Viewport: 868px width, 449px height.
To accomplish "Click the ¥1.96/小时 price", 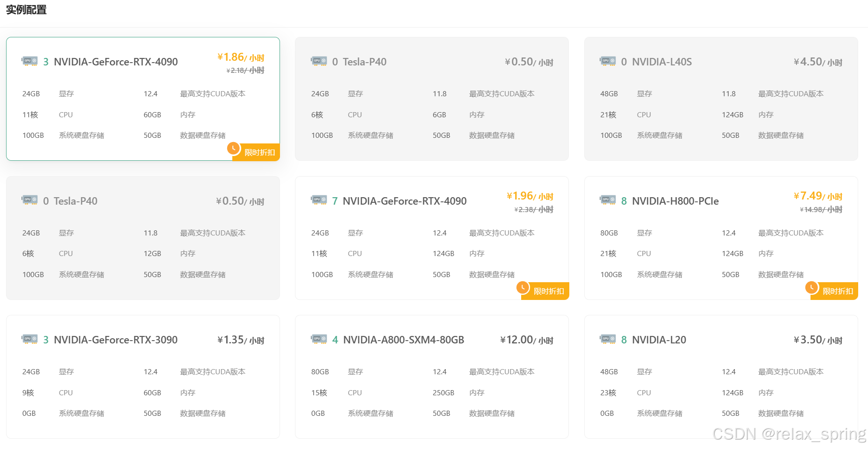I will 530,196.
